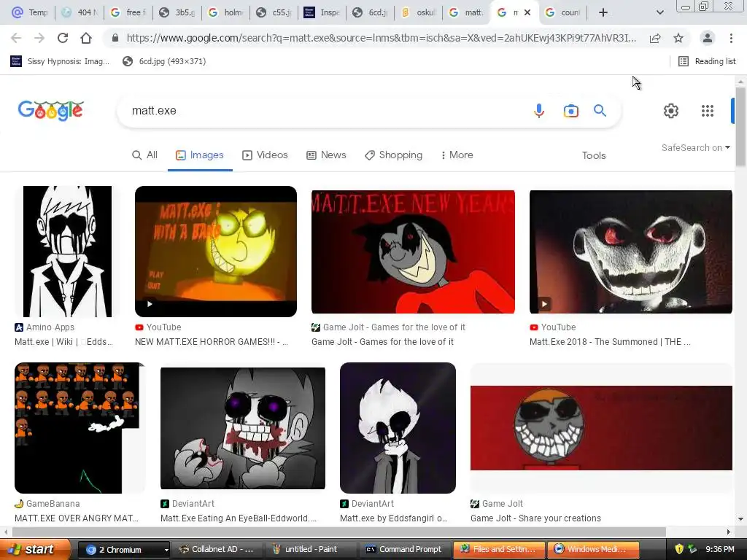747x560 pixels.
Task: Open the GameBanana sprite sheet image
Action: 80,427
